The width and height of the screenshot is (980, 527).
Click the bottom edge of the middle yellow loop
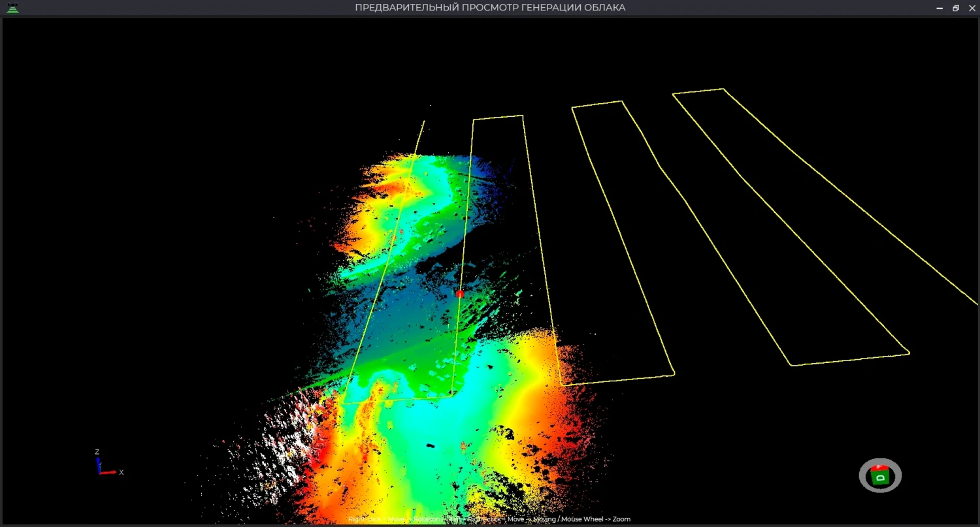(617, 380)
